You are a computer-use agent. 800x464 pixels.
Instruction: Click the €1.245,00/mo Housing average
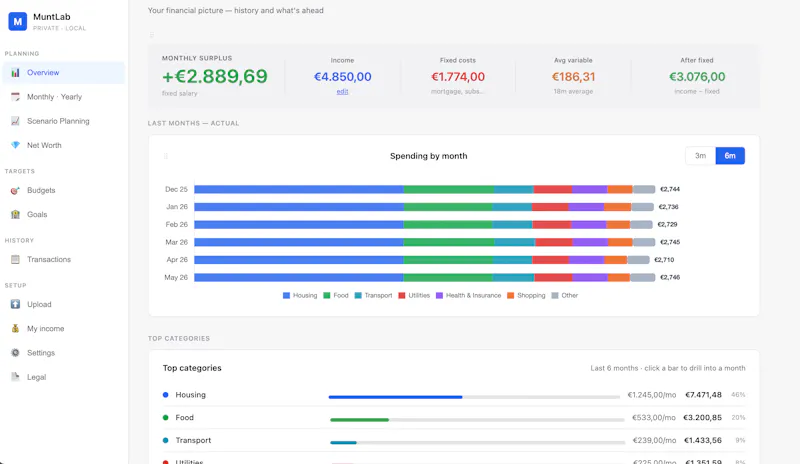tap(652, 395)
